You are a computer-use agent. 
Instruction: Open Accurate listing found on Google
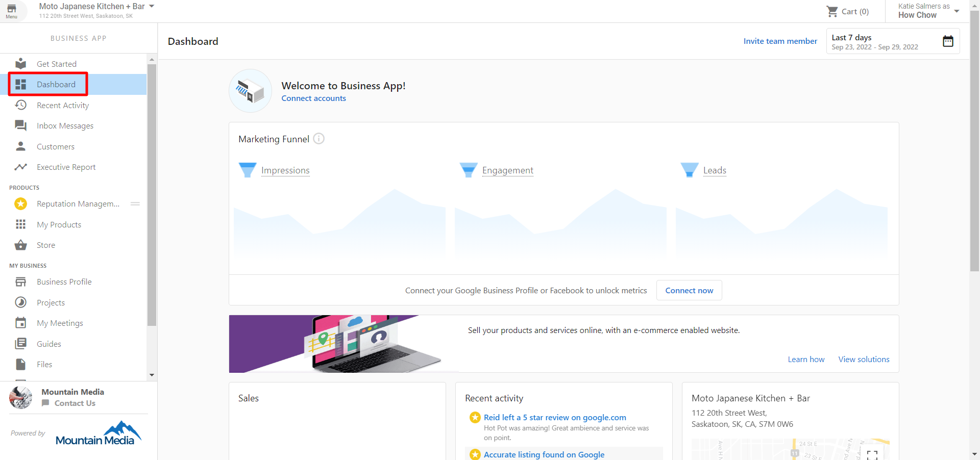[x=544, y=454]
